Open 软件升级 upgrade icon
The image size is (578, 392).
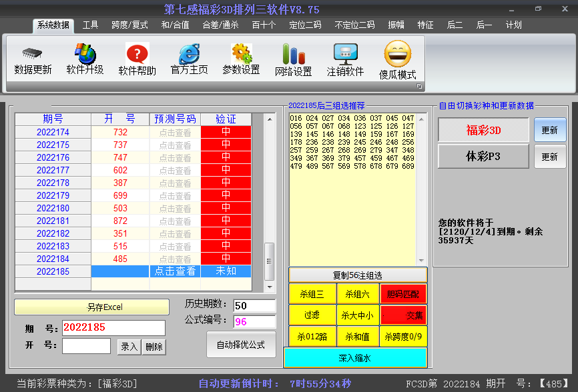(85, 54)
